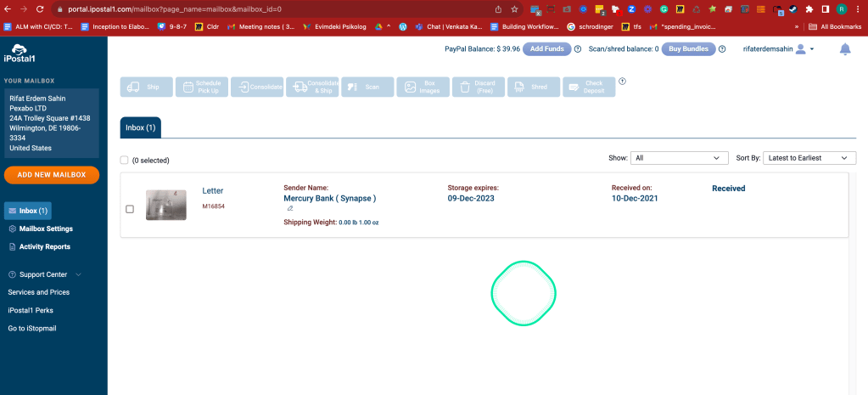Expand the rifaterdemsahin account menu
Image resolution: width=868 pixels, height=395 pixels.
778,49
